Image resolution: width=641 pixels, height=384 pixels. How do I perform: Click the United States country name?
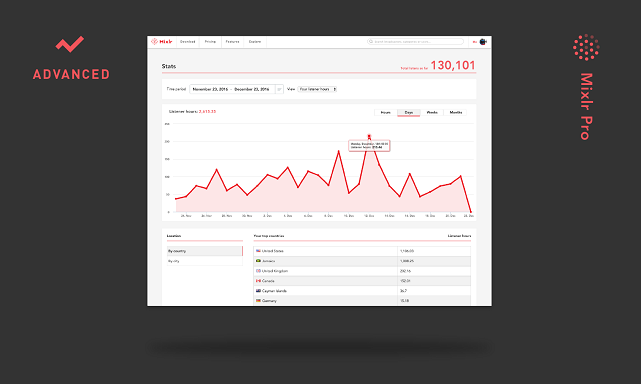[x=272, y=251]
